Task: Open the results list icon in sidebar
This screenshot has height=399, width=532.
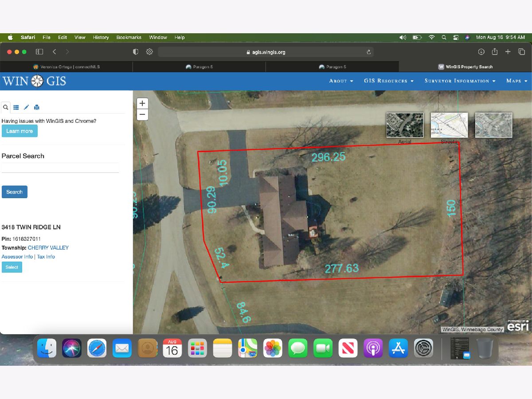Action: coord(16,107)
